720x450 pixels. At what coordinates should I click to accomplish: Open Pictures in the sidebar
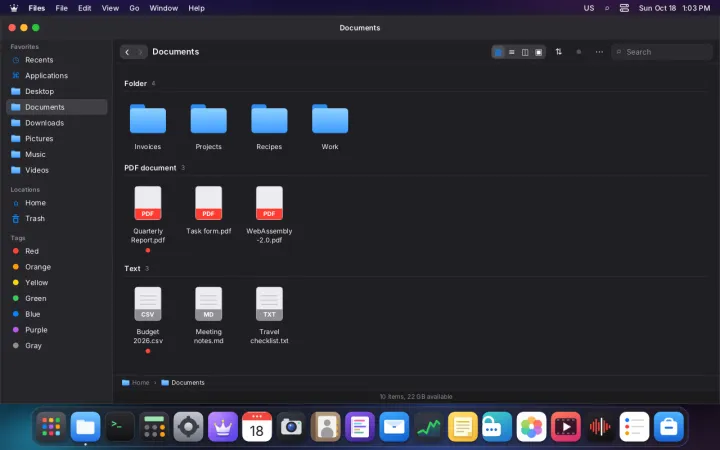[x=56, y=138]
